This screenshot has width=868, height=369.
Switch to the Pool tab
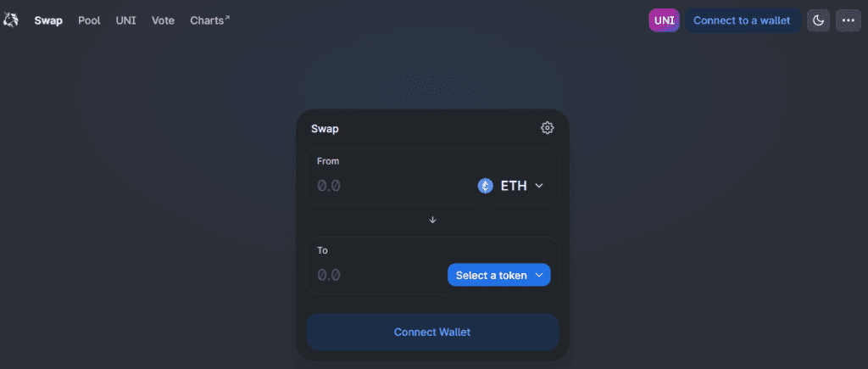pos(89,20)
